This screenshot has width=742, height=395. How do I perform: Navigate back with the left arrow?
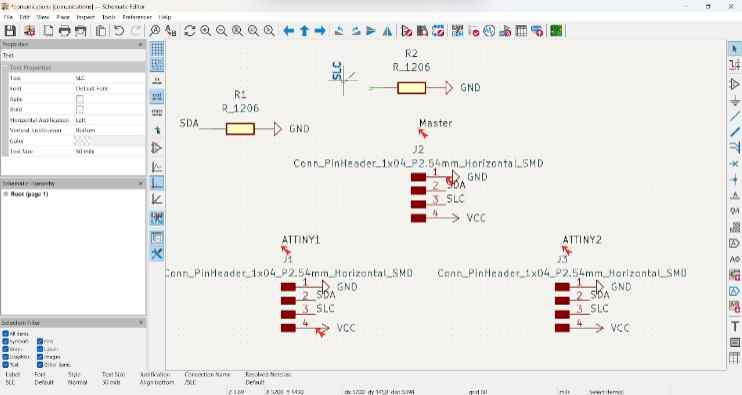pyautogui.click(x=289, y=31)
